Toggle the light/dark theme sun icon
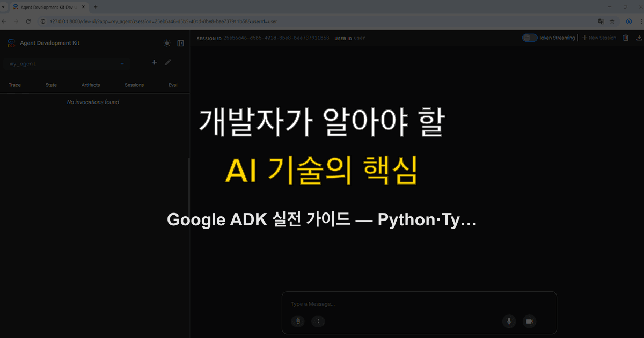Viewport: 644px width, 338px height. pyautogui.click(x=167, y=43)
